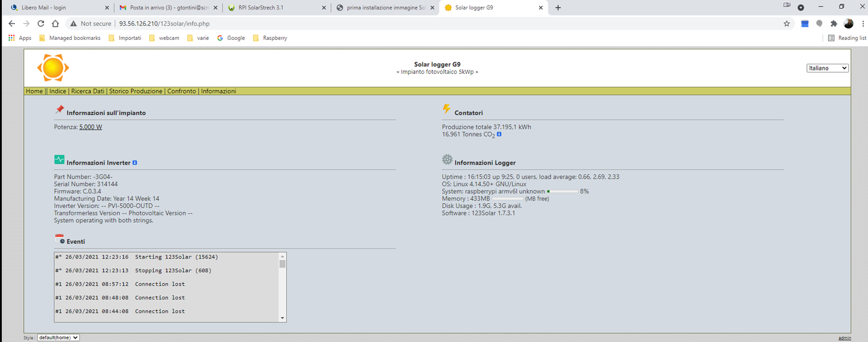Open the Google bookmark
Image resolution: width=868 pixels, height=342 pixels.
(x=231, y=38)
